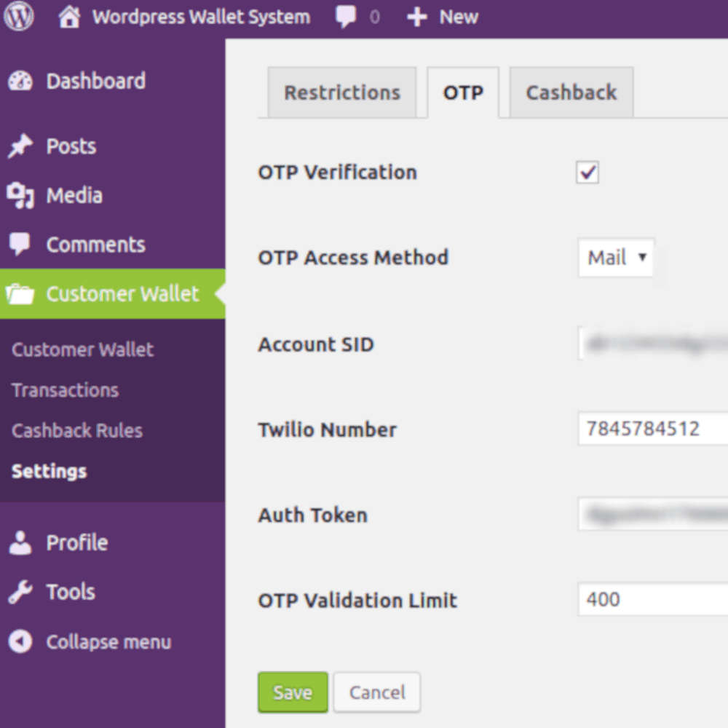The width and height of the screenshot is (728, 728).
Task: Expand the Customer Wallet menu
Action: [x=122, y=293]
